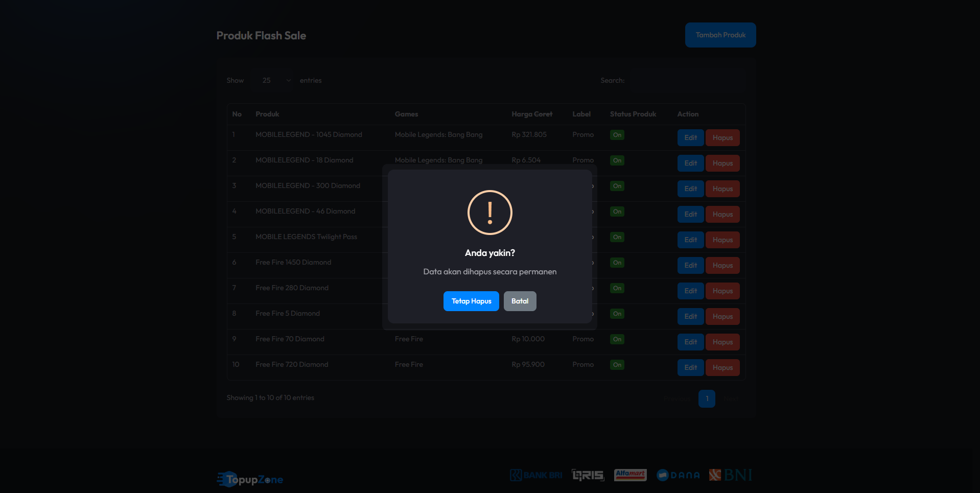980x493 pixels.
Task: Click the Next pagination link
Action: click(731, 398)
